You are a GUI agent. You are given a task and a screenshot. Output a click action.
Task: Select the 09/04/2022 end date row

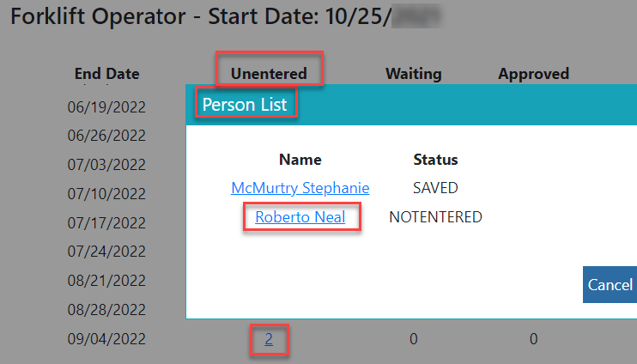click(x=106, y=340)
